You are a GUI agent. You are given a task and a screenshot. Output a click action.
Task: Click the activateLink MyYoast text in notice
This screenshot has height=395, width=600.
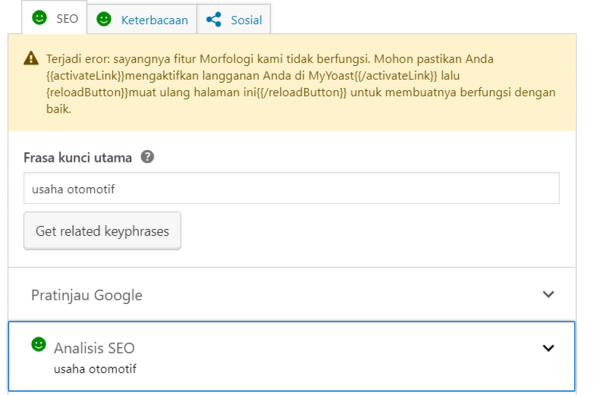[x=241, y=75]
